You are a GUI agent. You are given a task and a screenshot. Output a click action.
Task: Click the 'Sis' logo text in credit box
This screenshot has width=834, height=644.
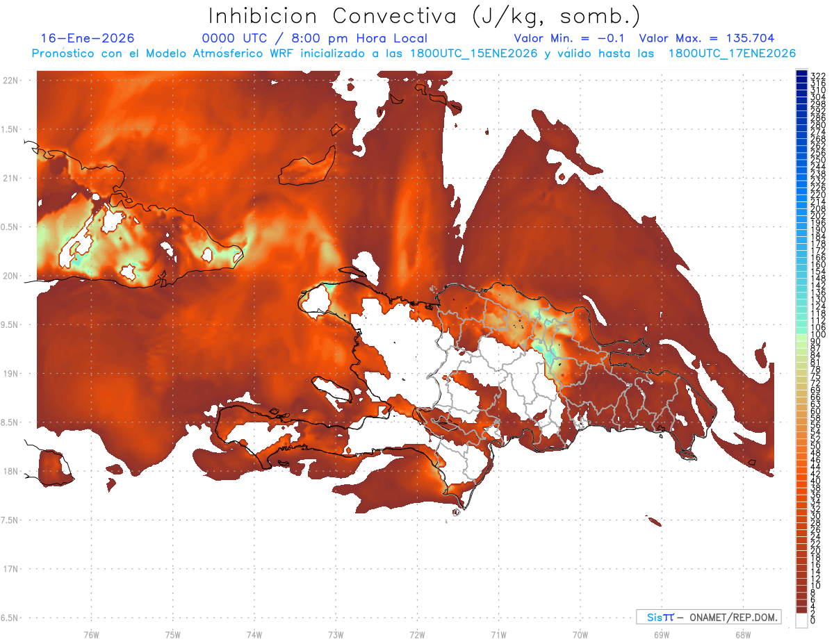tap(654, 617)
